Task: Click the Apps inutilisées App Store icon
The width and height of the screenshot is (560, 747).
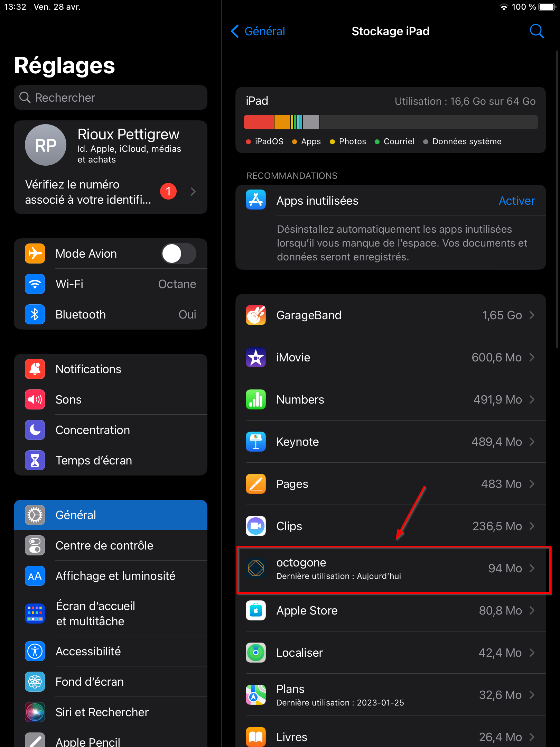Action: pyautogui.click(x=256, y=200)
